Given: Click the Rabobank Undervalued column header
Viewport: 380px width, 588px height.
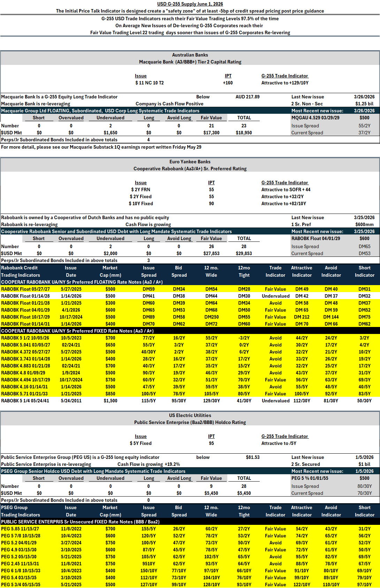Looking at the screenshot, I should tap(111, 238).
